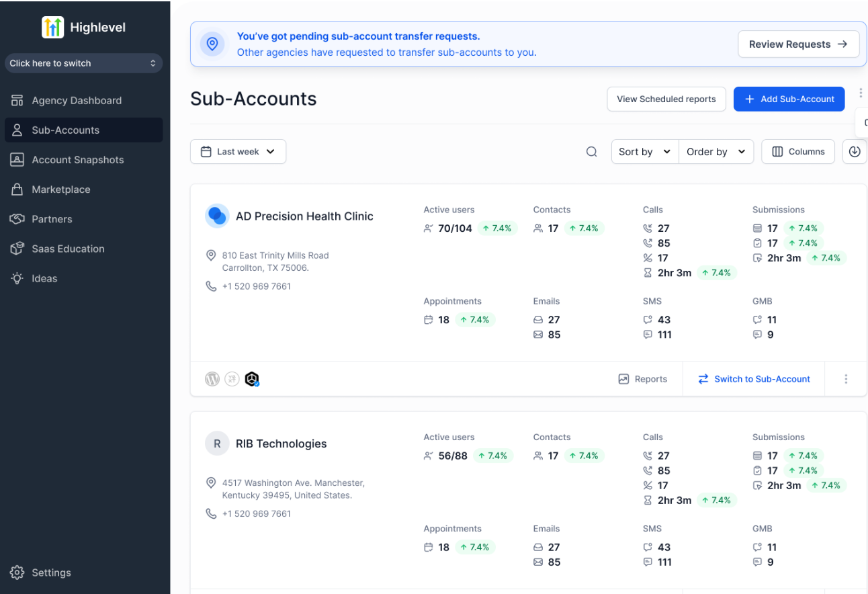Click the AD Precision Health Clinic name
868x594 pixels.
click(x=304, y=216)
